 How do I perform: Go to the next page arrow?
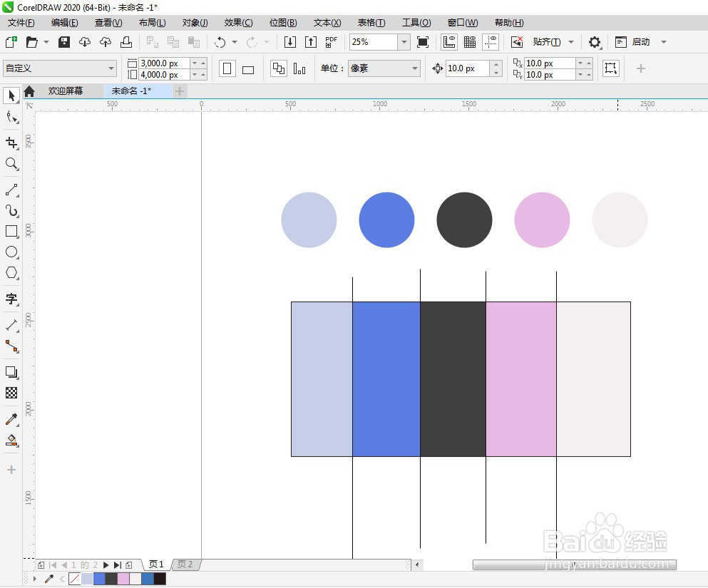[106, 565]
